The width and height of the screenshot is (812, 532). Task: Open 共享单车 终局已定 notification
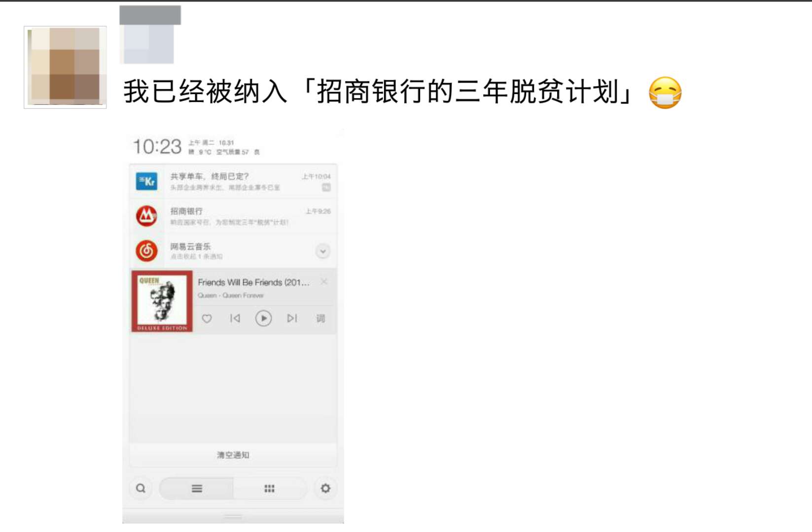pyautogui.click(x=233, y=181)
